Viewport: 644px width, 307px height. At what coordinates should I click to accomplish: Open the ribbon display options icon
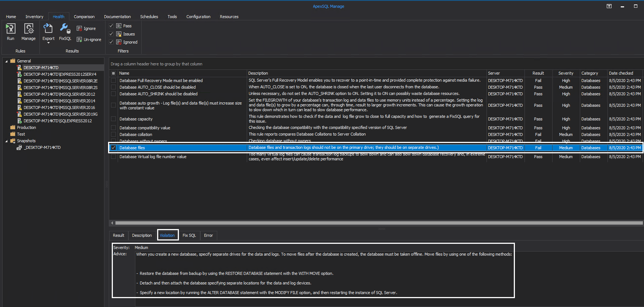pos(609,6)
